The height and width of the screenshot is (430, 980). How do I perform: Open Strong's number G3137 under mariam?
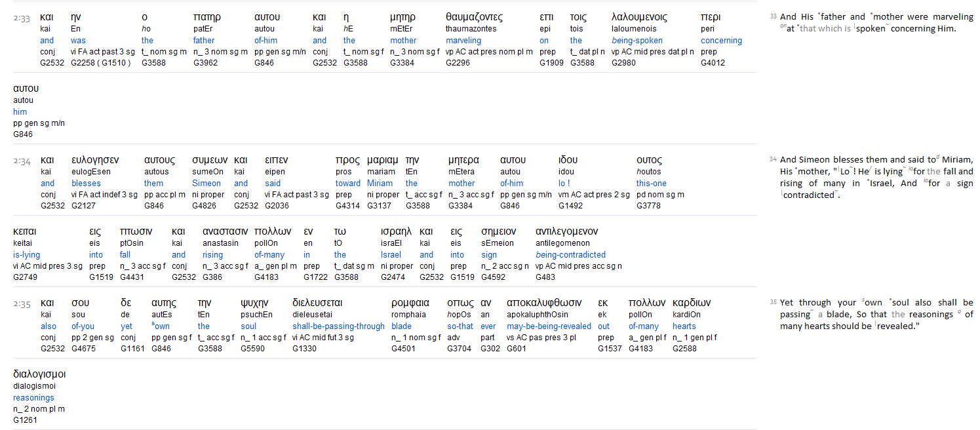[379, 206]
